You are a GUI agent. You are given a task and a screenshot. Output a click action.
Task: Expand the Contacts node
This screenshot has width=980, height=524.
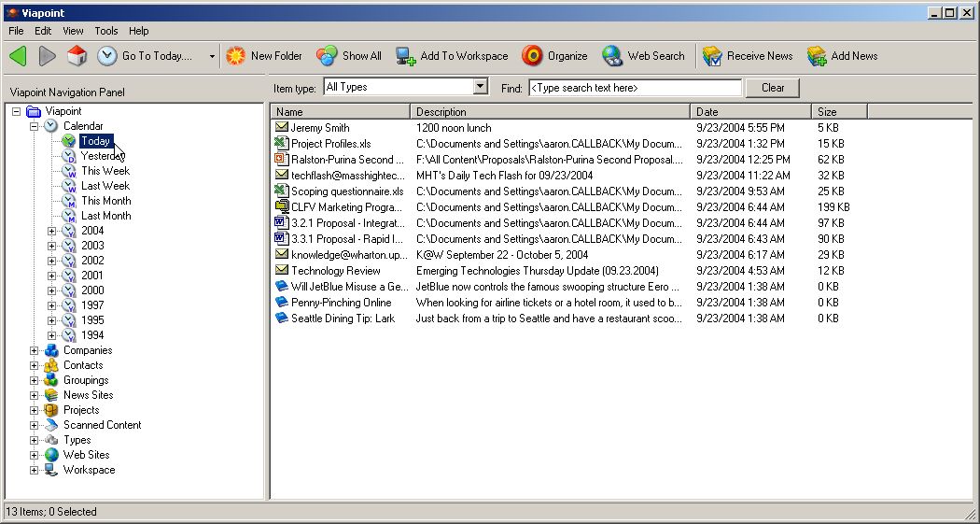point(35,366)
